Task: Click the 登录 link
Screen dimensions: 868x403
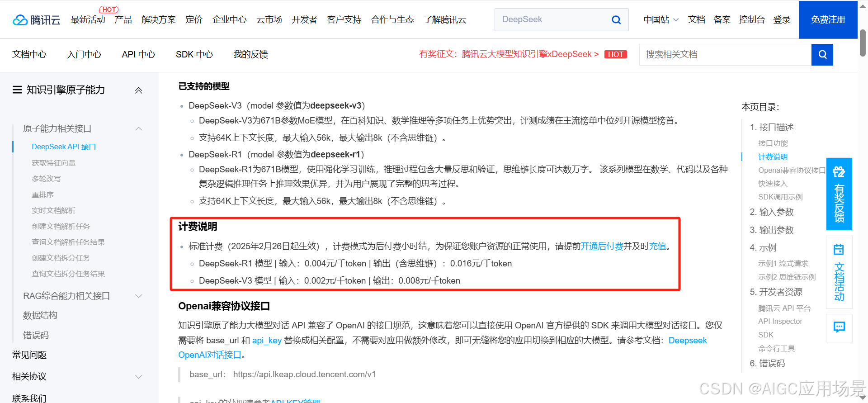Action: coord(782,20)
